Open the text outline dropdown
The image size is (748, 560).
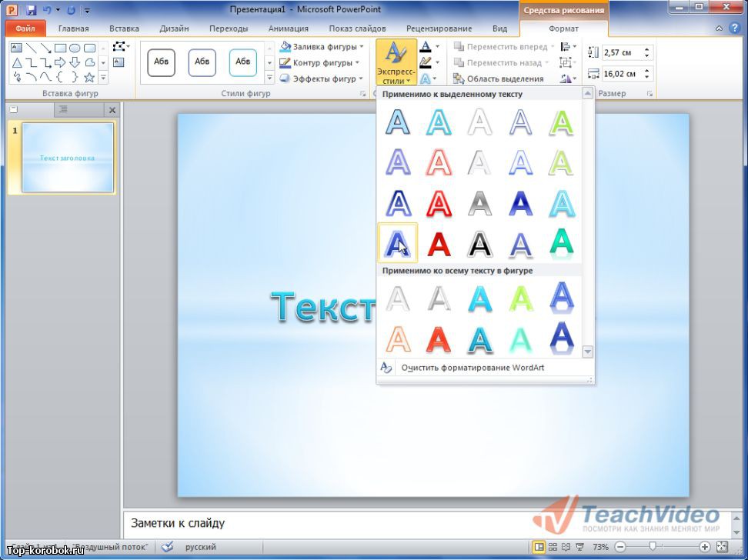[437, 62]
